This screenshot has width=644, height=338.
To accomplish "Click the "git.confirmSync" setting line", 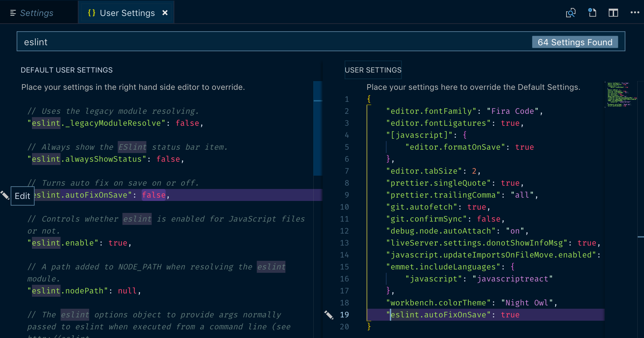I will [445, 219].
